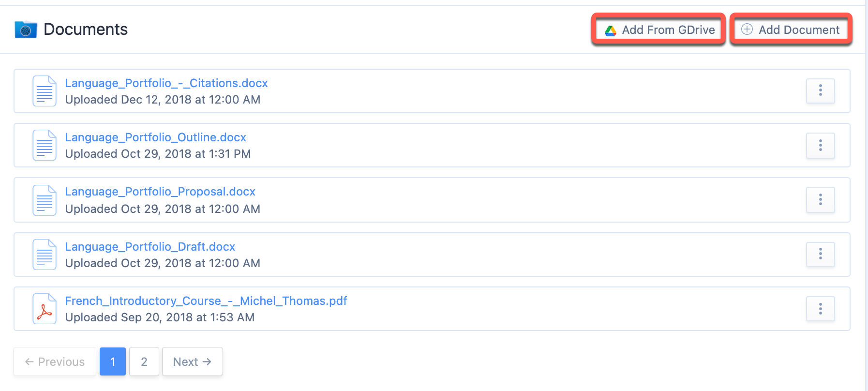The image size is (868, 391).
Task: Click the plus circle icon on Add Document
Action: [747, 30]
